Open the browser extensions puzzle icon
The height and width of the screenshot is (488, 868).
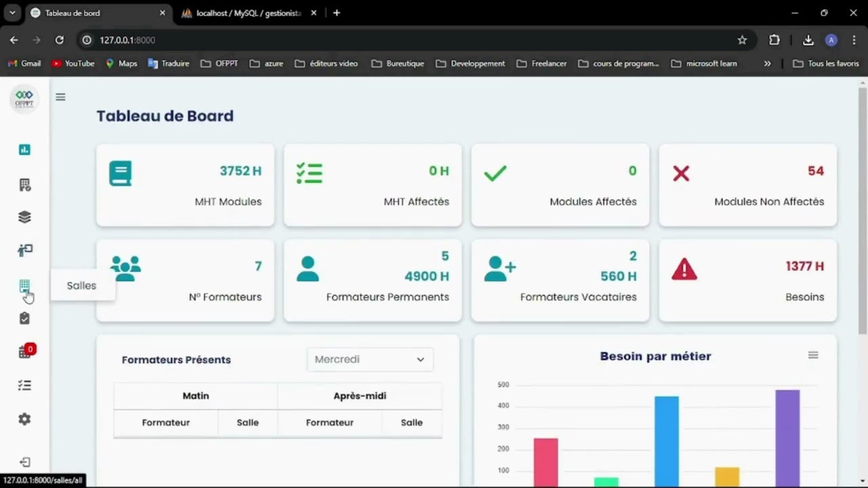pos(774,40)
